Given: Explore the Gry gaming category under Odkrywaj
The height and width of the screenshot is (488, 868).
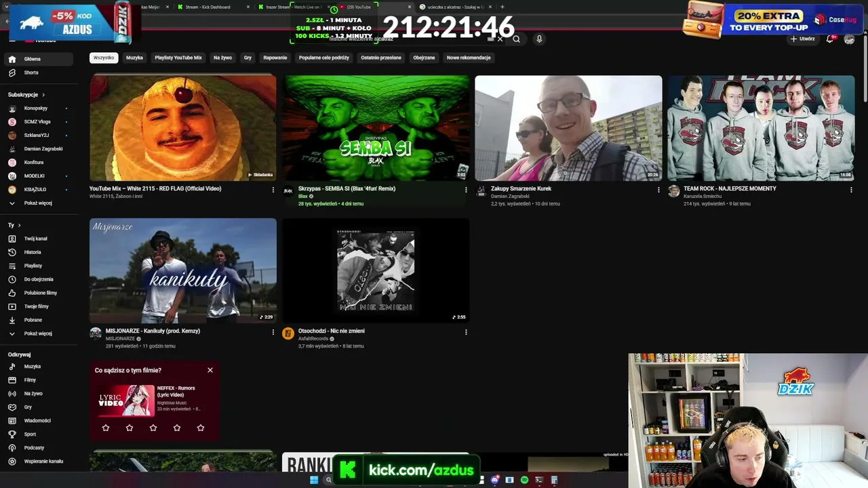Looking at the screenshot, I should (x=39, y=407).
